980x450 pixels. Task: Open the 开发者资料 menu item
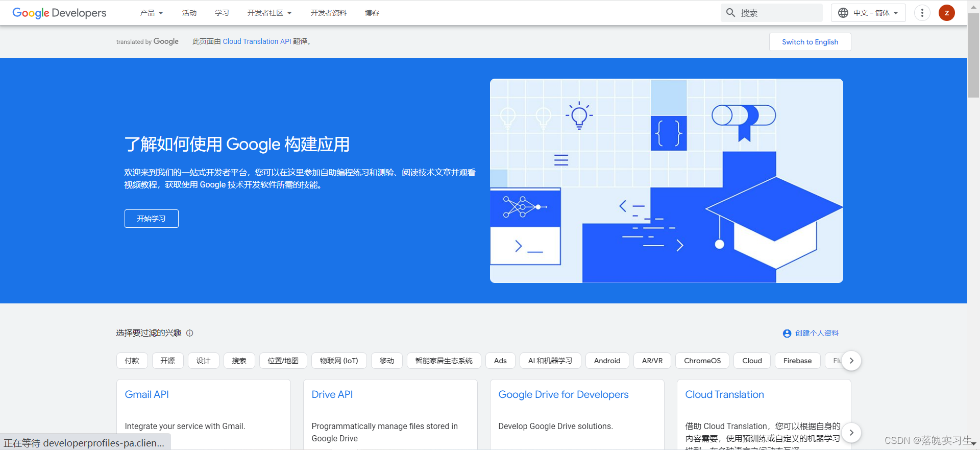tap(329, 13)
